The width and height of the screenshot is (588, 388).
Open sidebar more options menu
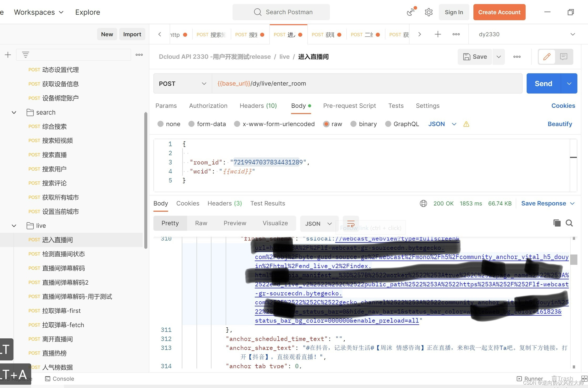[x=139, y=55]
